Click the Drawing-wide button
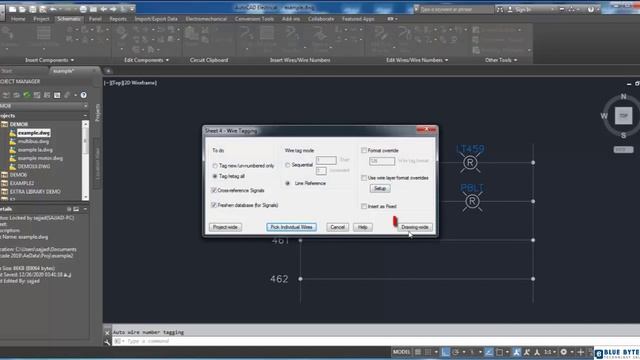The width and height of the screenshot is (640, 360). point(415,227)
